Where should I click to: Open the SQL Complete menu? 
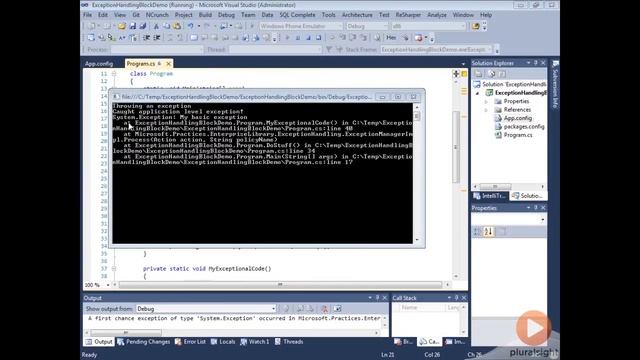tap(297, 15)
